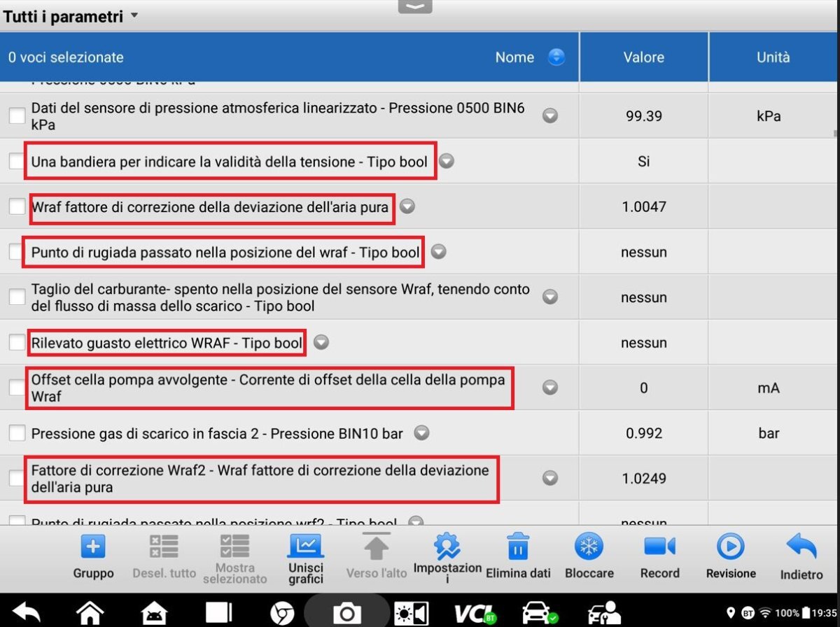Open Revisione playback icon
840x627 pixels.
point(730,556)
